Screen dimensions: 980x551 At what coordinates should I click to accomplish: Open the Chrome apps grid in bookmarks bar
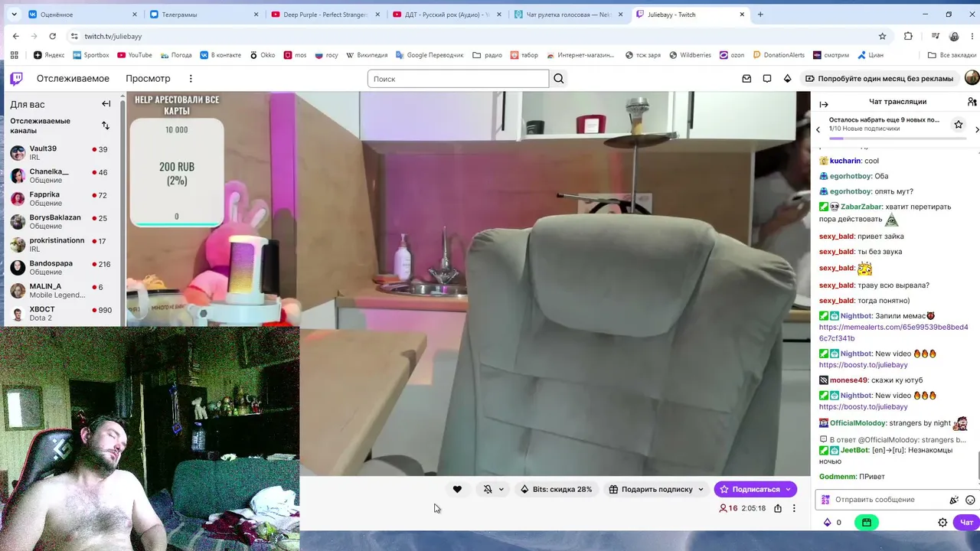point(14,55)
